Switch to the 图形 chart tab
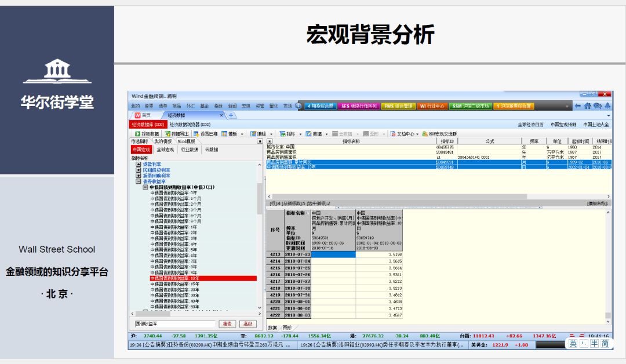Screen dimensions: 626x364 coord(287,327)
